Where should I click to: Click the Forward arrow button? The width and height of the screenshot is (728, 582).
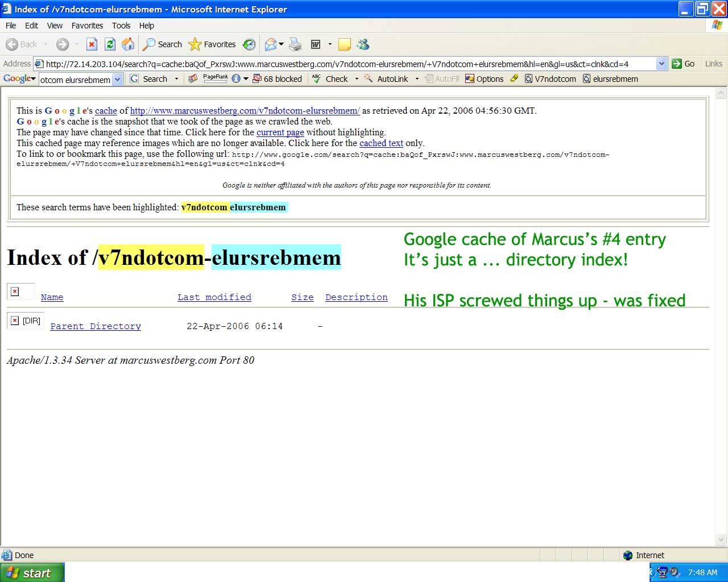click(x=63, y=44)
